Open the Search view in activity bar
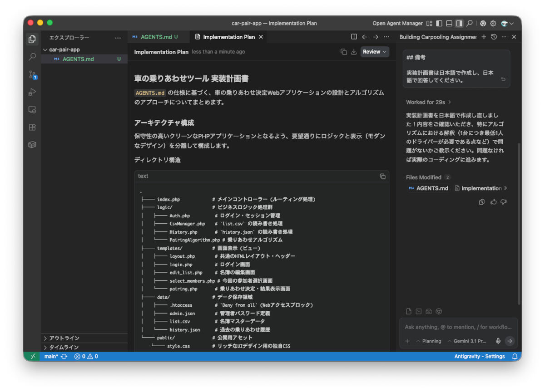 [x=32, y=57]
